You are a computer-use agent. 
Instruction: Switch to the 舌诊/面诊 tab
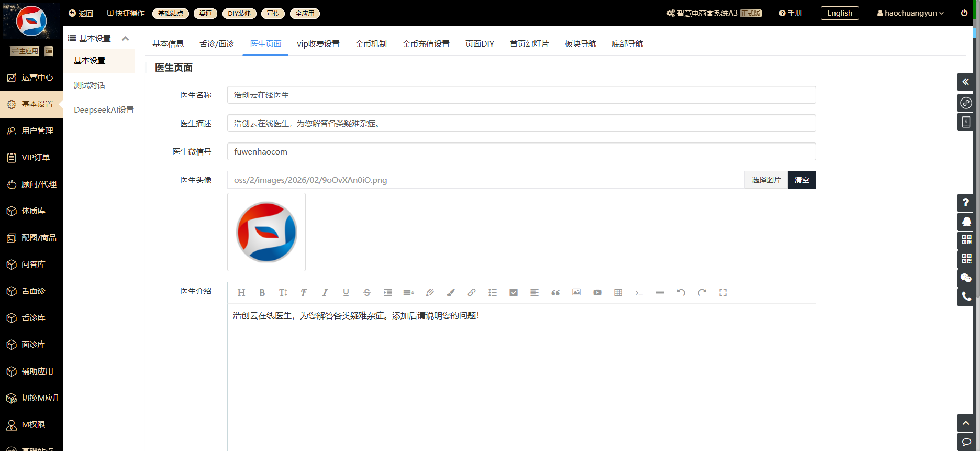[217, 44]
